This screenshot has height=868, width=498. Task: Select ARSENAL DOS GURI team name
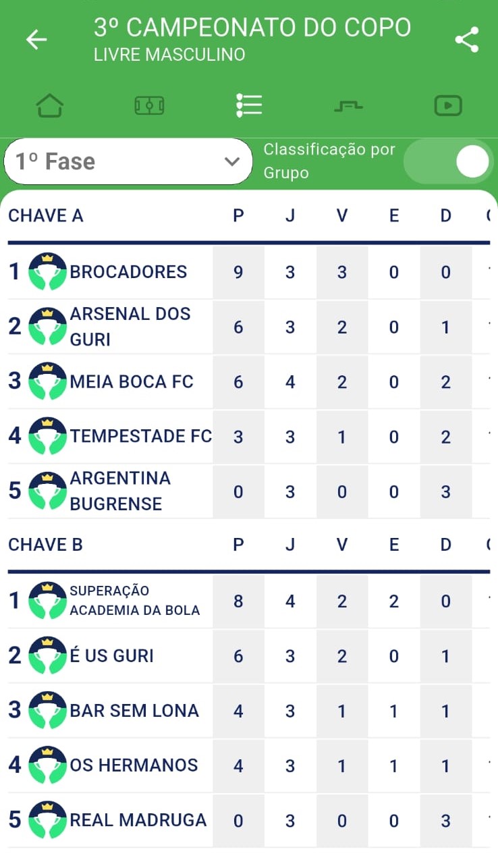pos(130,327)
